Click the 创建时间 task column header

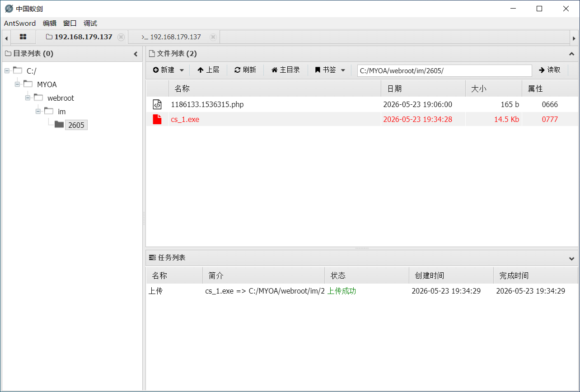tap(451, 275)
